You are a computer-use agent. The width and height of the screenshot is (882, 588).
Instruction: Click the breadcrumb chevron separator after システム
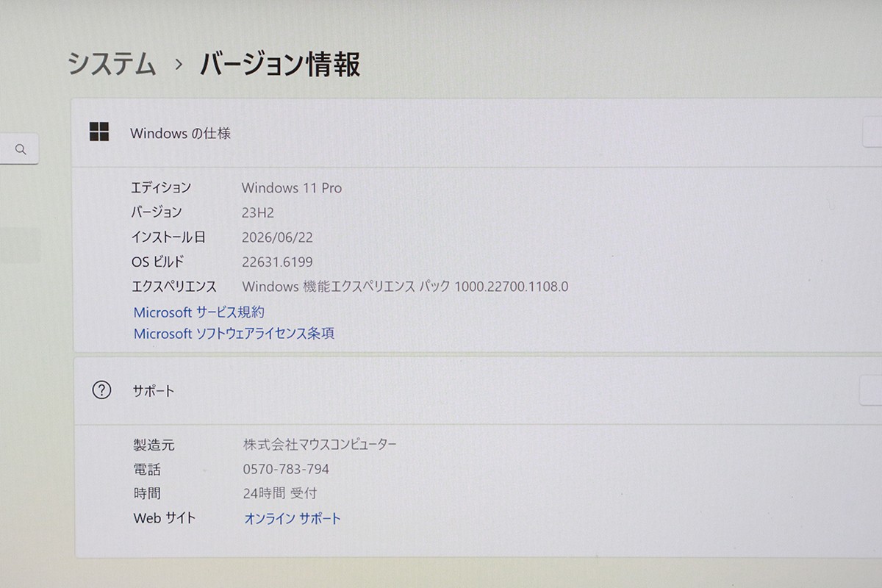(x=179, y=65)
